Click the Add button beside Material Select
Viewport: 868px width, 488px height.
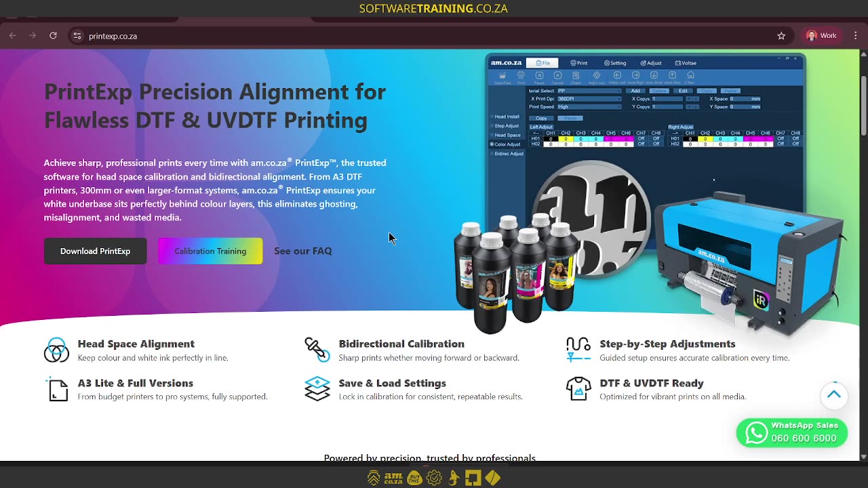coord(635,91)
